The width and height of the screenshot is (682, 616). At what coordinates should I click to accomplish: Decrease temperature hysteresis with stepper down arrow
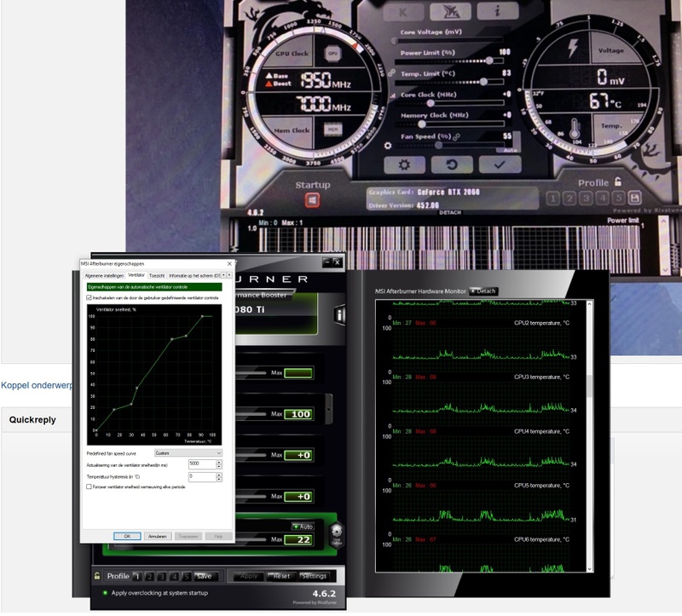219,479
